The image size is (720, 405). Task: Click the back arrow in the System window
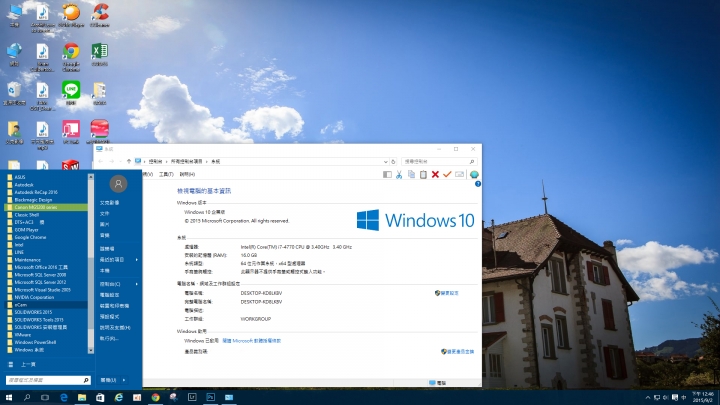[101, 162]
